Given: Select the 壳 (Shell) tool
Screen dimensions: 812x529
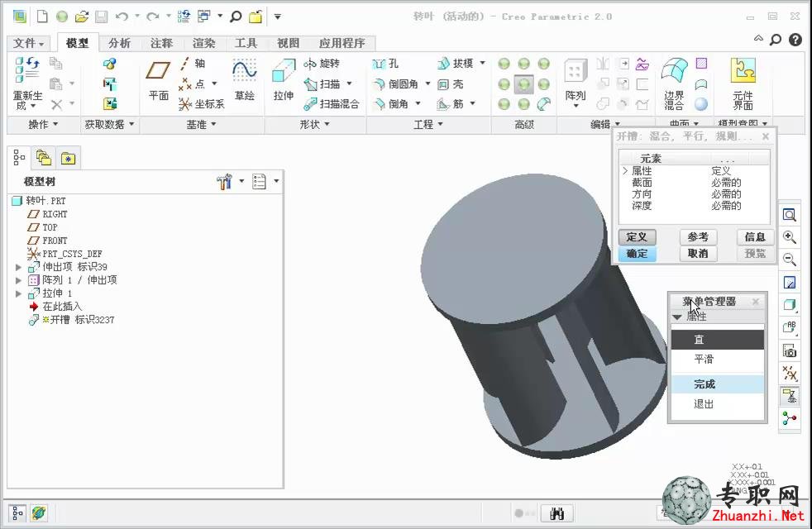Looking at the screenshot, I should tap(451, 83).
